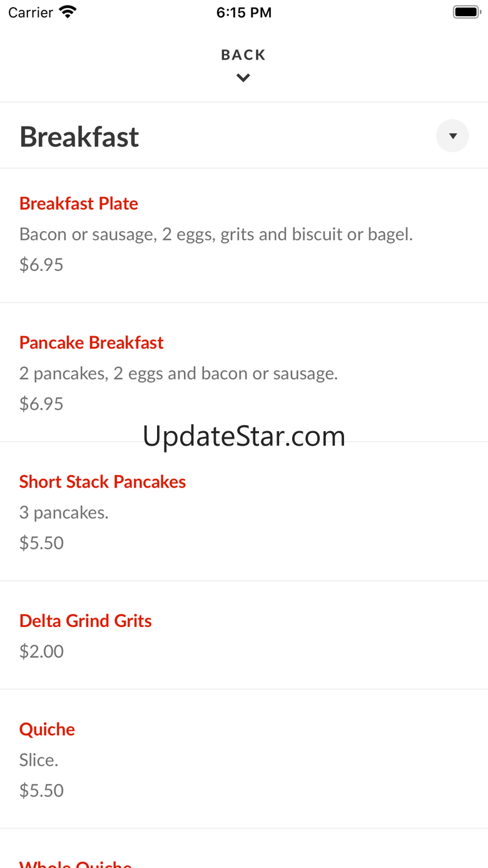
Task: Tap the battery status icon
Action: click(465, 12)
